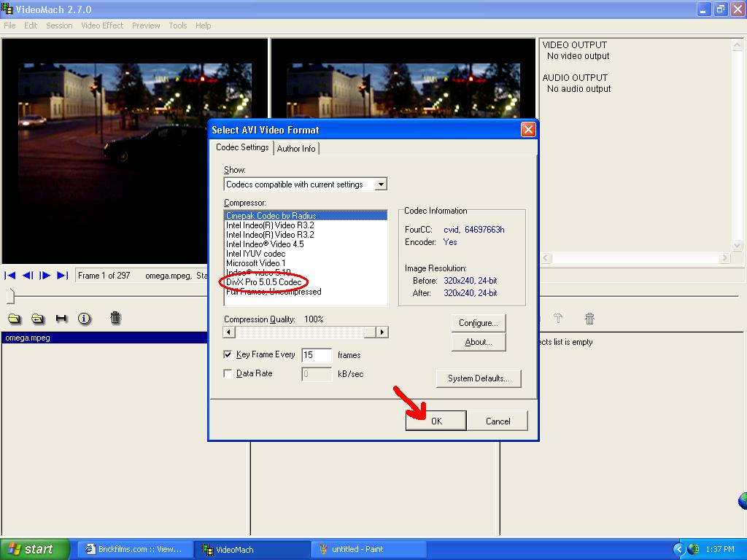Viewport: 747px width, 560px height.
Task: Enable the Data Rate checkbox
Action: 228,373
